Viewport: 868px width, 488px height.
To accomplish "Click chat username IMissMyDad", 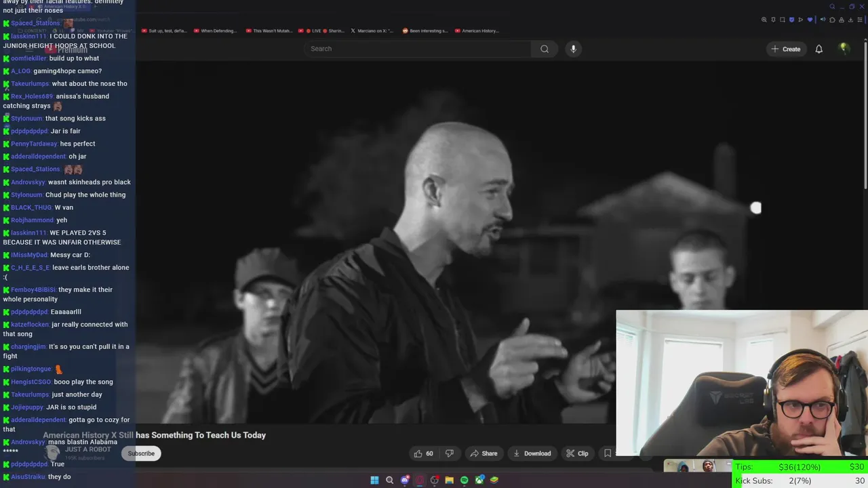I will point(29,255).
